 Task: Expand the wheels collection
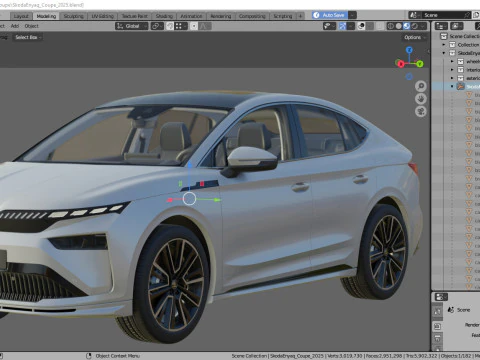[452, 61]
